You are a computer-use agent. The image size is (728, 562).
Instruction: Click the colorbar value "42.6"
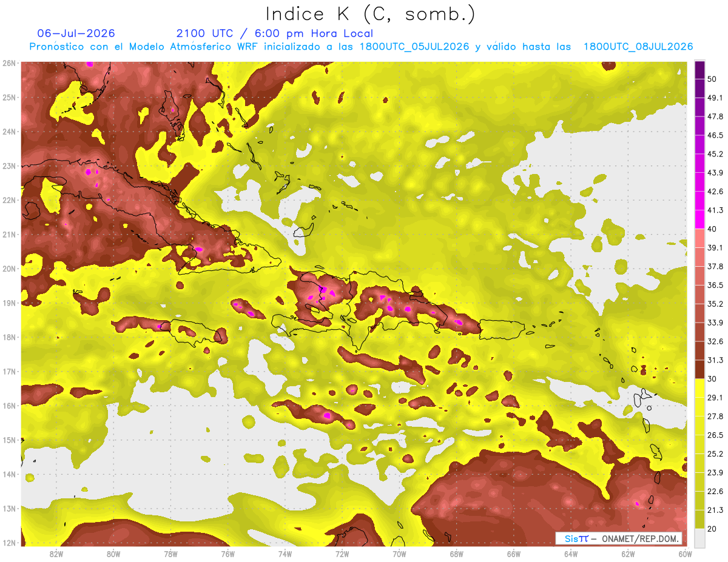click(716, 192)
